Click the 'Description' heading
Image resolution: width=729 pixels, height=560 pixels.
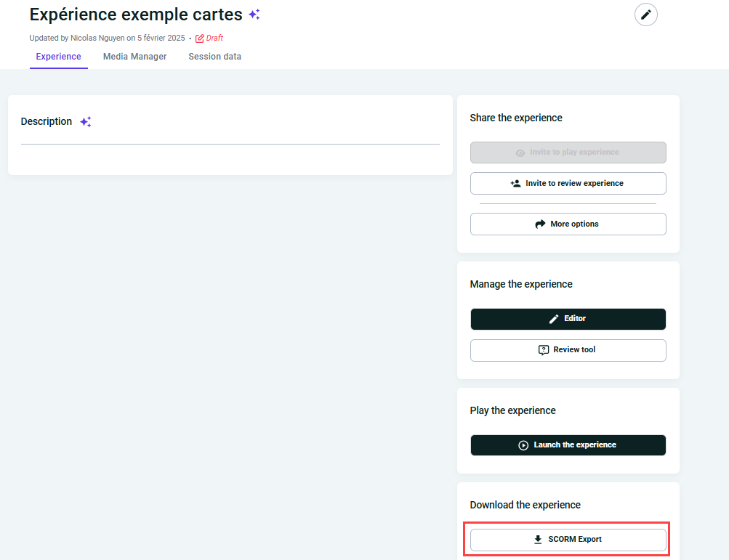[47, 122]
